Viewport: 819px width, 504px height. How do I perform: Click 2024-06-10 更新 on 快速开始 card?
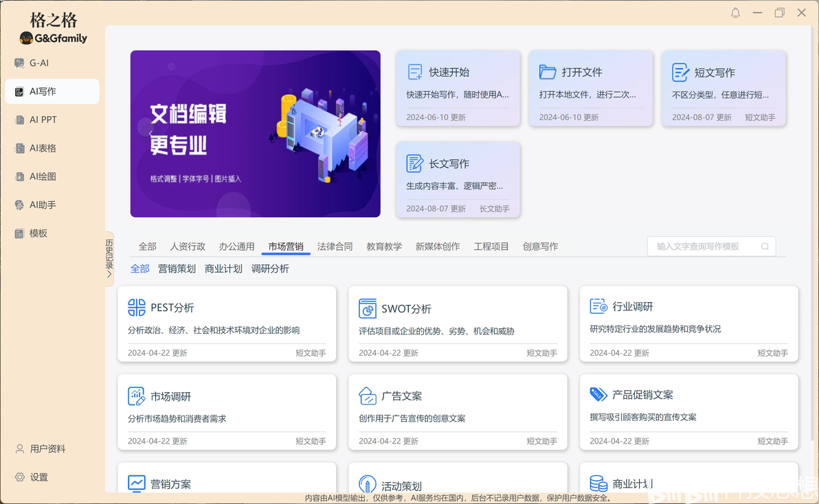pos(436,117)
